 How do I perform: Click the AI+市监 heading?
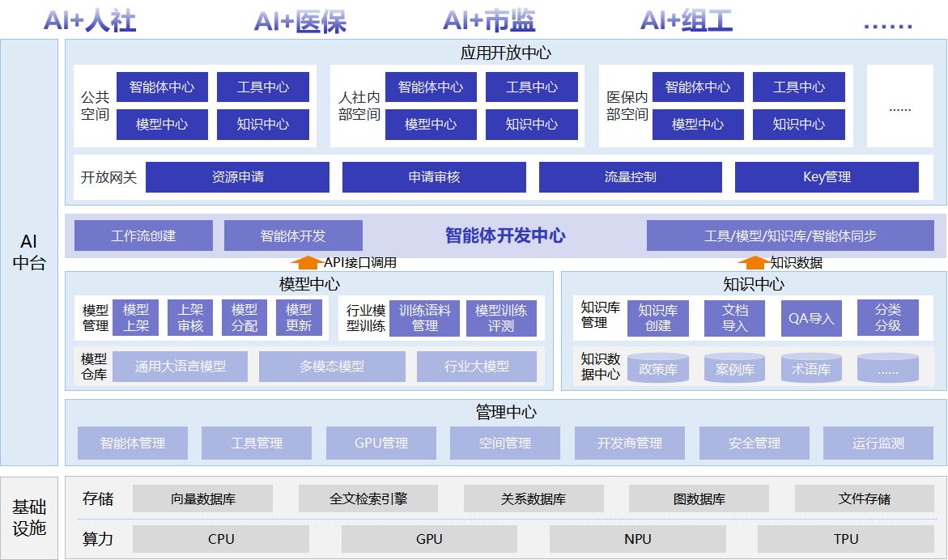[x=489, y=20]
